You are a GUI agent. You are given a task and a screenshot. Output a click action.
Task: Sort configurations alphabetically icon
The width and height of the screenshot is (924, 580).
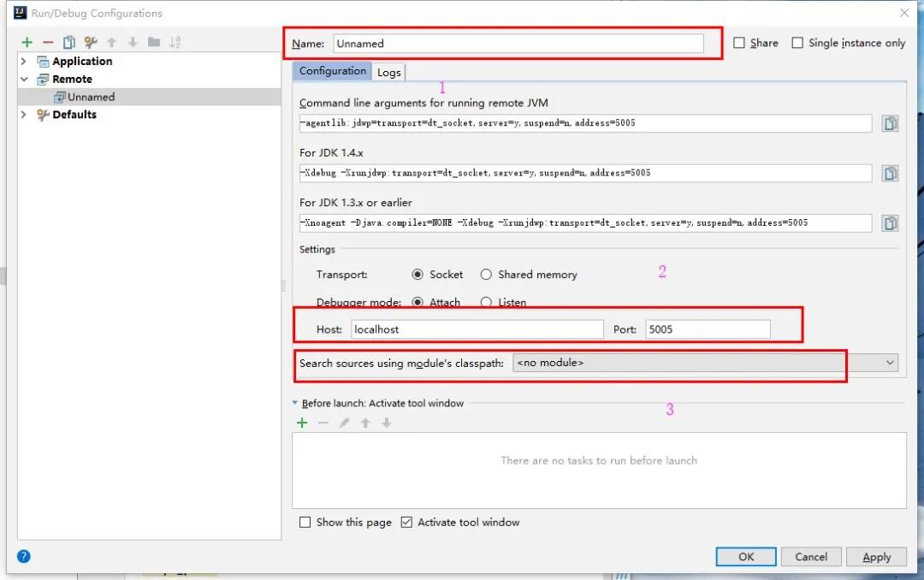click(175, 43)
